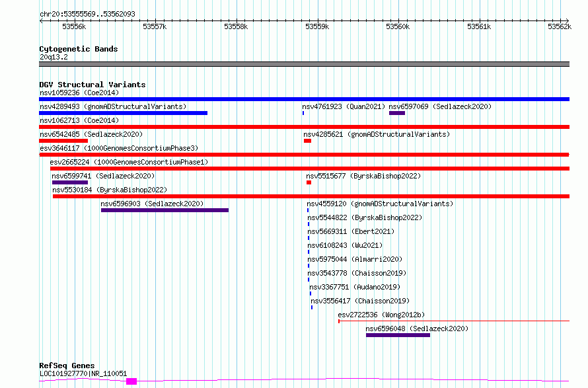This screenshot has width=588, height=388.
Task: Click the DGV Structural Variants track title
Action: [92, 85]
